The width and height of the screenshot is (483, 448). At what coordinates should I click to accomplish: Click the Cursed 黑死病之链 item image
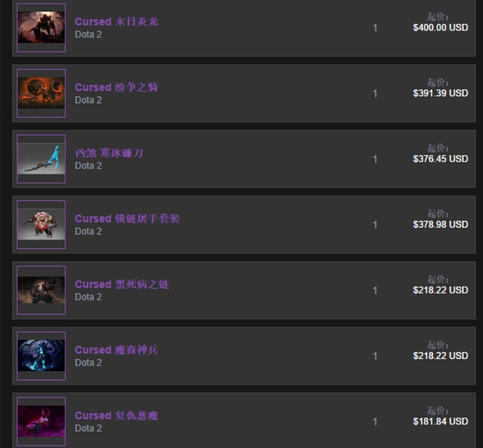coord(41,290)
